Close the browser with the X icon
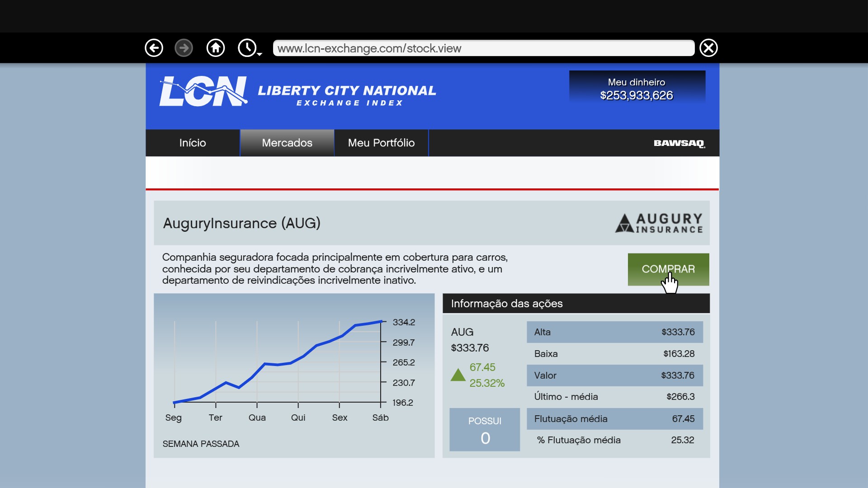 [x=708, y=48]
